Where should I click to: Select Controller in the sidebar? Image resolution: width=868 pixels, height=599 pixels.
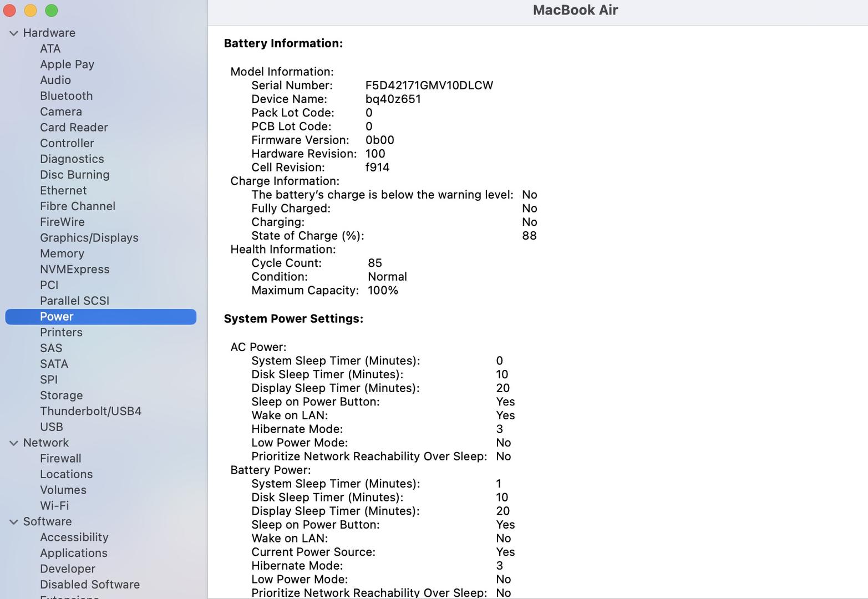[67, 143]
